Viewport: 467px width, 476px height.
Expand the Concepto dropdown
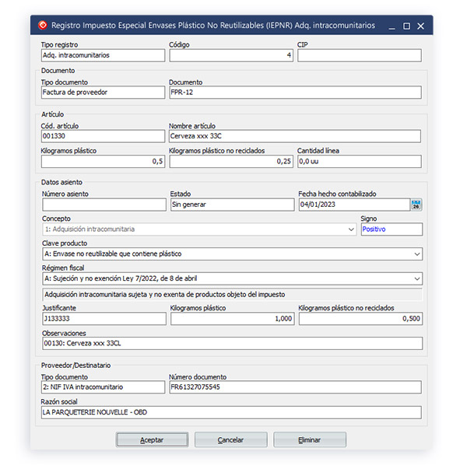click(x=351, y=230)
